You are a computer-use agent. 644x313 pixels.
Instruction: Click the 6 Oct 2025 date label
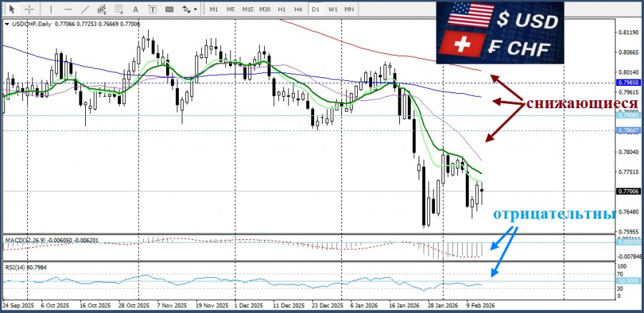(x=55, y=307)
